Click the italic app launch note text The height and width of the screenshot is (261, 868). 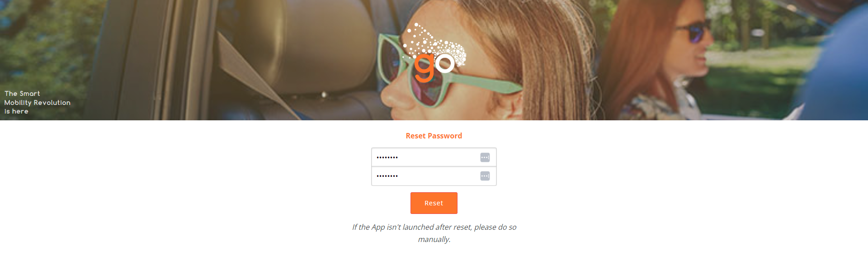pyautogui.click(x=434, y=233)
